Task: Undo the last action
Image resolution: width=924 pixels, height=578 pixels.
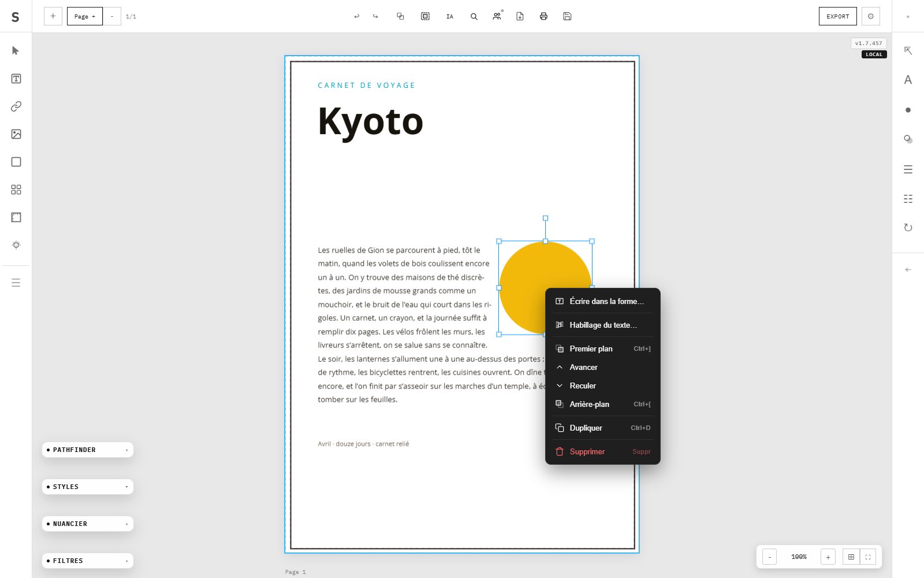Action: 356,16
